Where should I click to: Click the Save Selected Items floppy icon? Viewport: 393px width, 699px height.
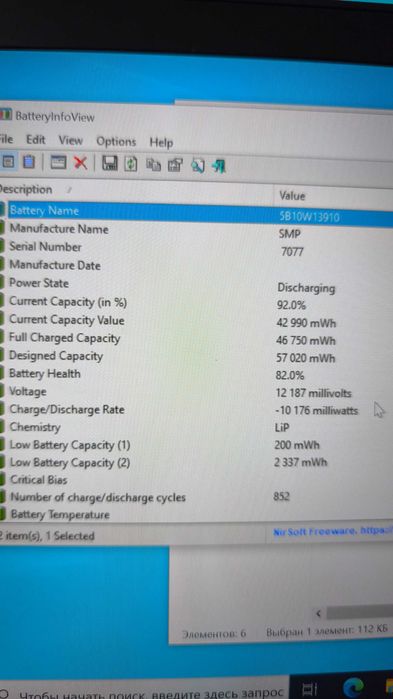[x=110, y=164]
